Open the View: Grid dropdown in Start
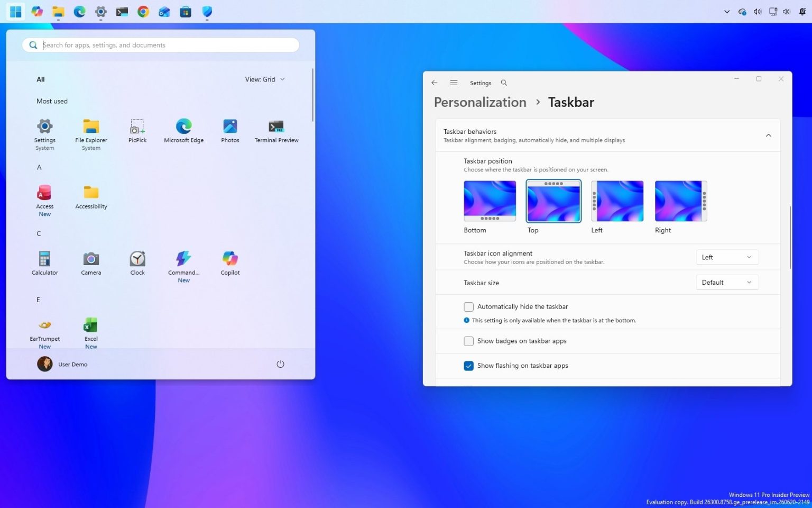812x508 pixels. [x=265, y=79]
